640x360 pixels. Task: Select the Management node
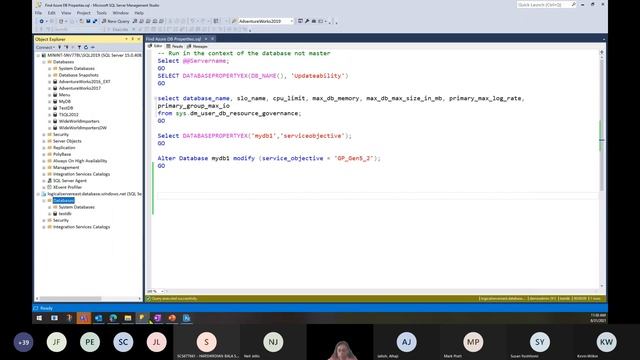coord(66,167)
